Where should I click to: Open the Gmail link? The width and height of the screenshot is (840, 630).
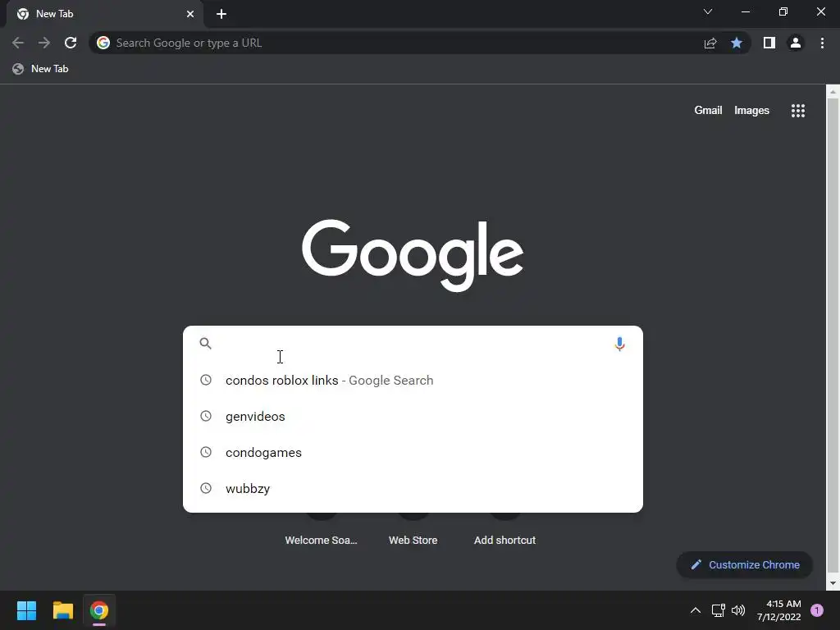click(708, 111)
